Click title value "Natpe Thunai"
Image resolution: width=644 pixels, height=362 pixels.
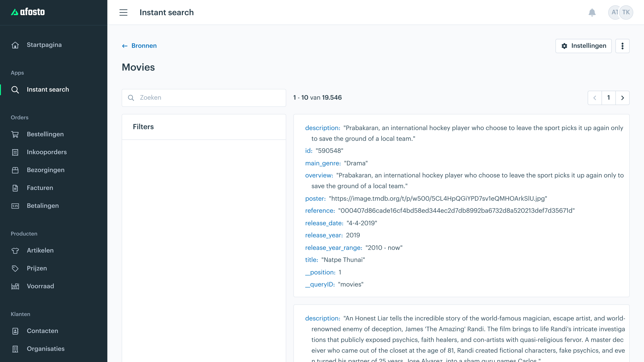343,260
